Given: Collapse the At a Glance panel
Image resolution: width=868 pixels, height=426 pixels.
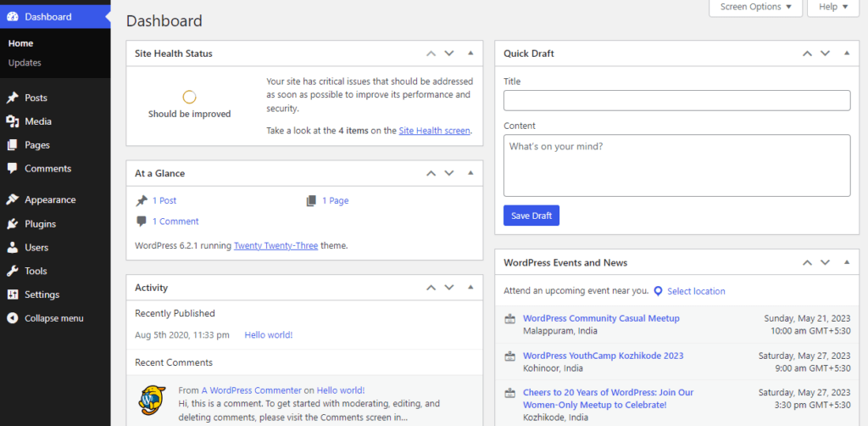Looking at the screenshot, I should (470, 173).
